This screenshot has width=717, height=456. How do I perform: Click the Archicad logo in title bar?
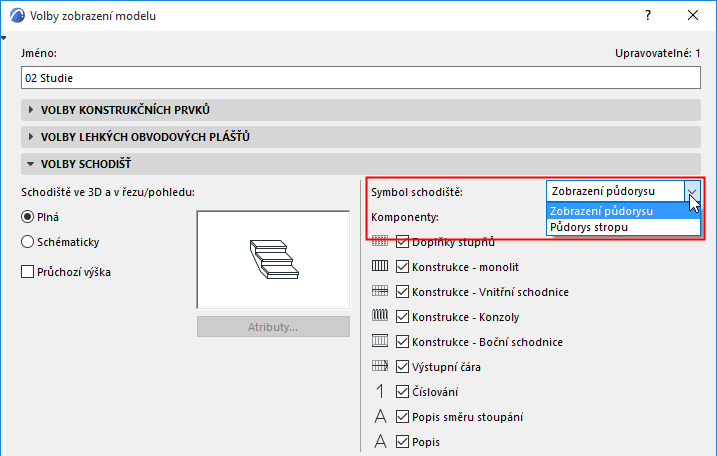(17, 16)
